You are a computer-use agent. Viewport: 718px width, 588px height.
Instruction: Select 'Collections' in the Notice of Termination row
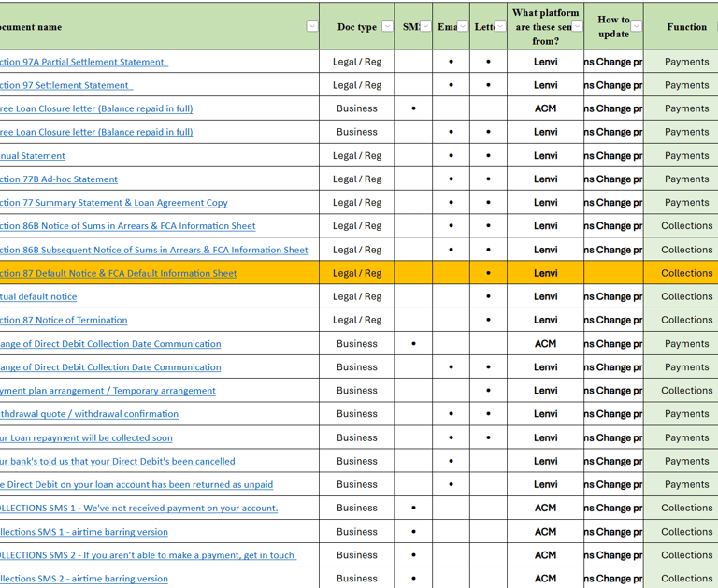coord(682,320)
